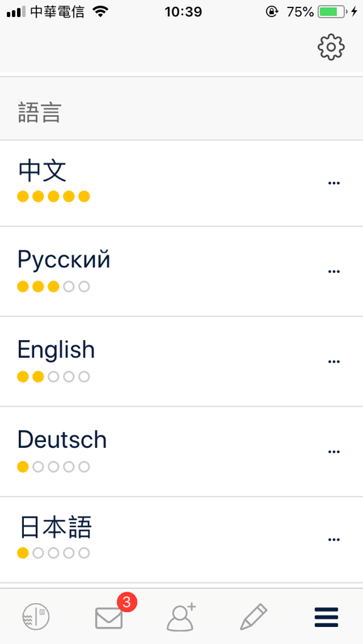Set Deutsch level to second dot
This screenshot has width=363, height=644.
pyautogui.click(x=38, y=467)
